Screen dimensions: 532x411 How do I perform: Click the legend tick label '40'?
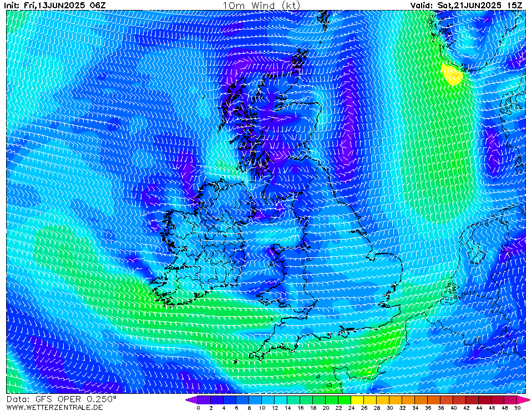454,408
